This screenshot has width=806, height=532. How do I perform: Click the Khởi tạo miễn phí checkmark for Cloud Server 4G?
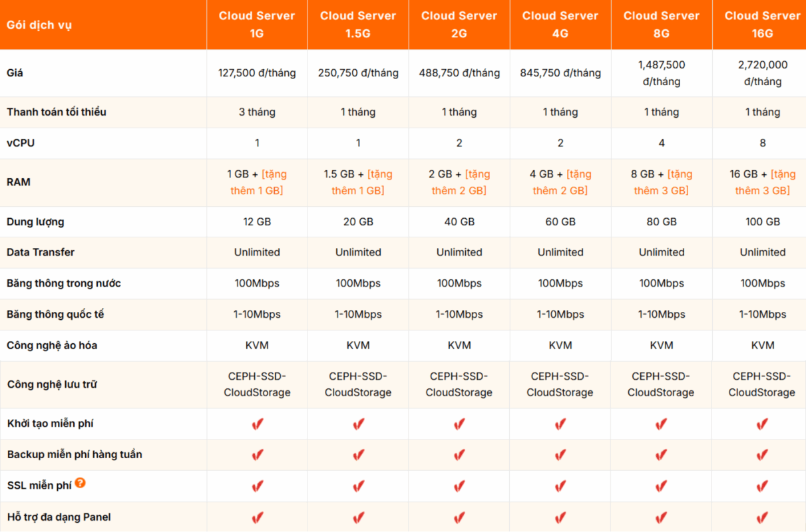coord(560,424)
